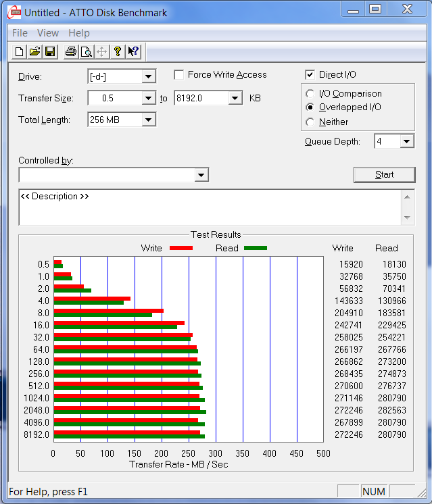Expand the Queue Depth dropdown
432x504 pixels.
406,141
